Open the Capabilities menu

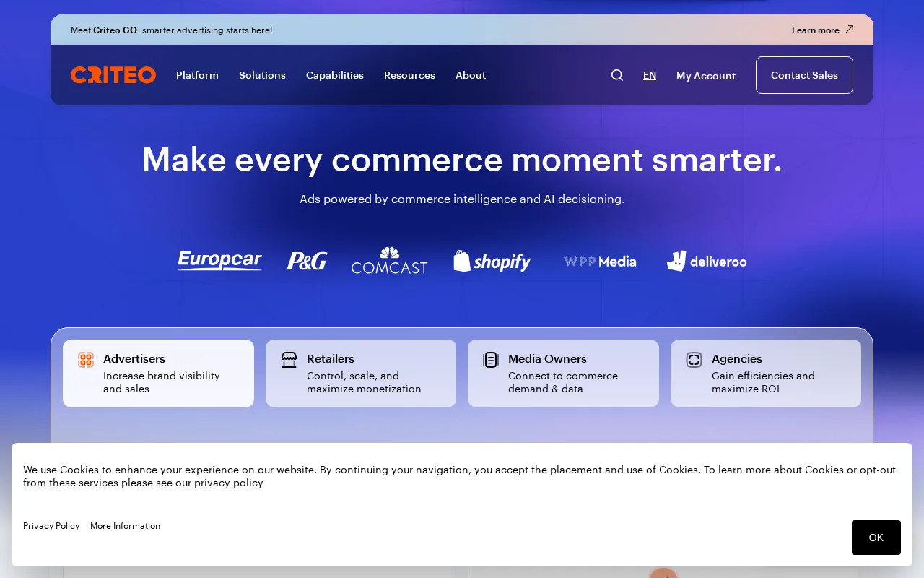[335, 75]
